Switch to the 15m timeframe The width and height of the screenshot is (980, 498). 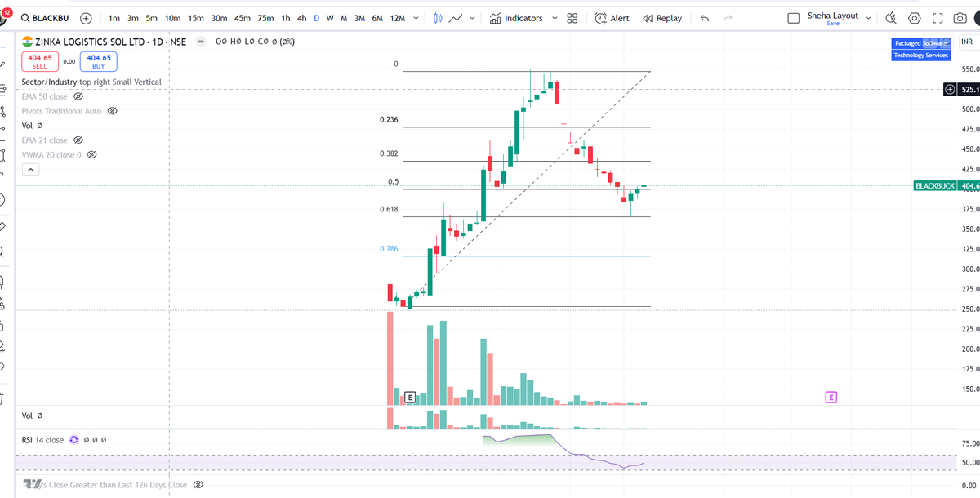coord(196,18)
